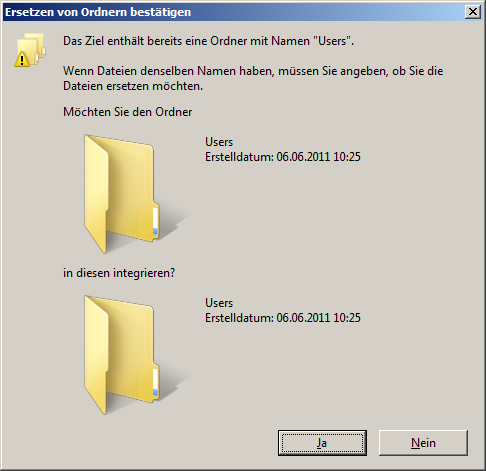The width and height of the screenshot is (486, 471).
Task: Click the 'Users' name beside the upper folder
Action: (219, 142)
